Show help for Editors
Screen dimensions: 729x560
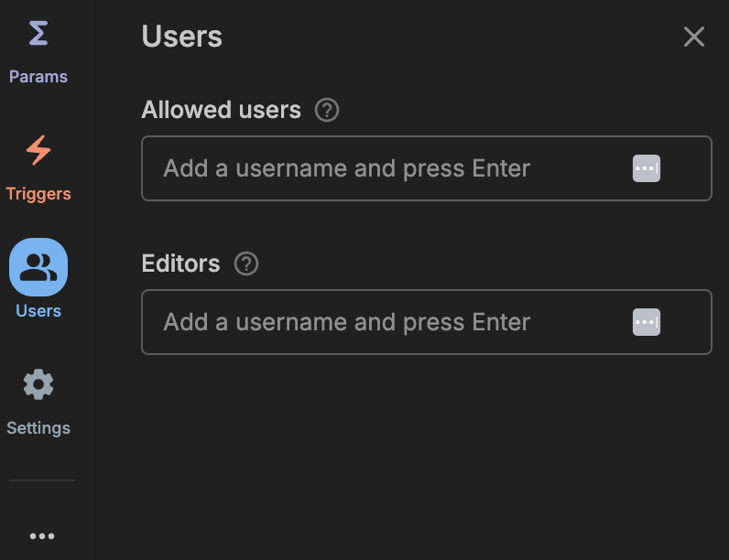pyautogui.click(x=246, y=264)
